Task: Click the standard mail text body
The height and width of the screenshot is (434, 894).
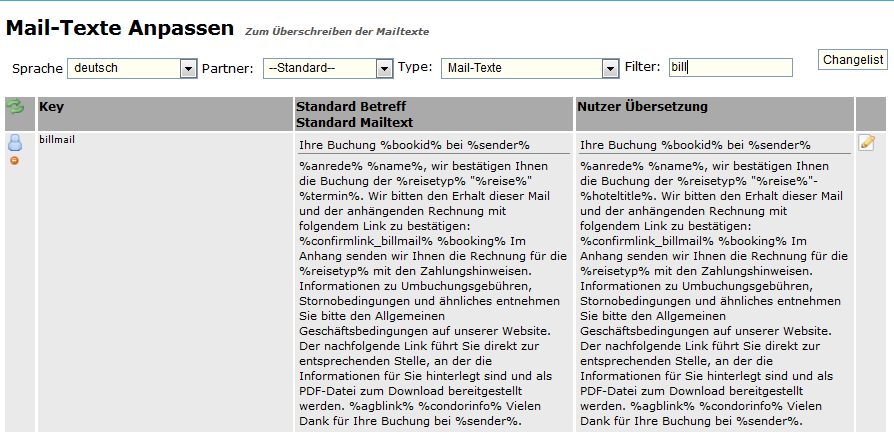Action: (425, 290)
